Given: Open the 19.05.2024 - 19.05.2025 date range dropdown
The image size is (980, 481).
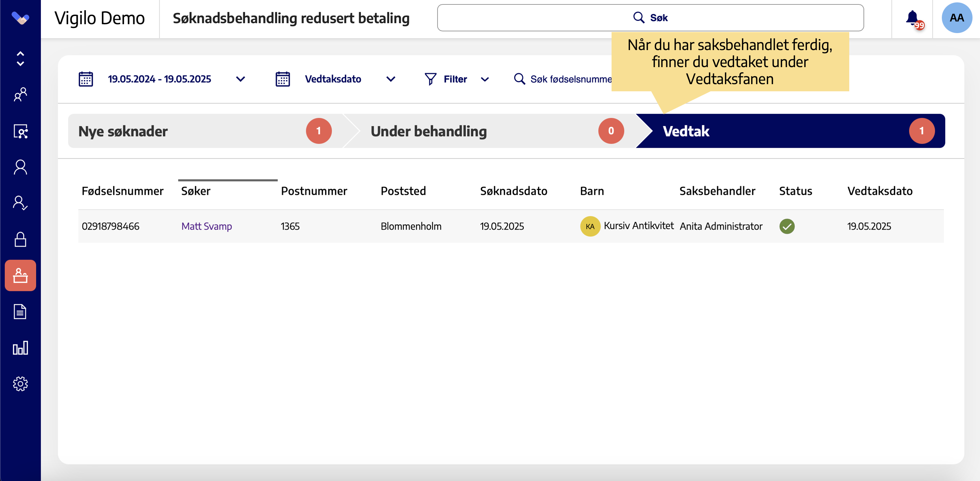Looking at the screenshot, I should pyautogui.click(x=176, y=79).
